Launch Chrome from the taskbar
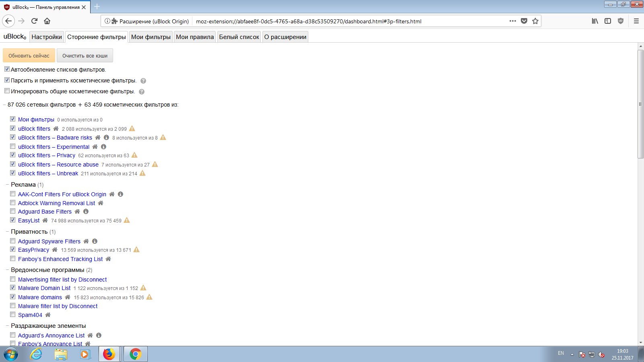This screenshot has width=644, height=362. point(136,354)
